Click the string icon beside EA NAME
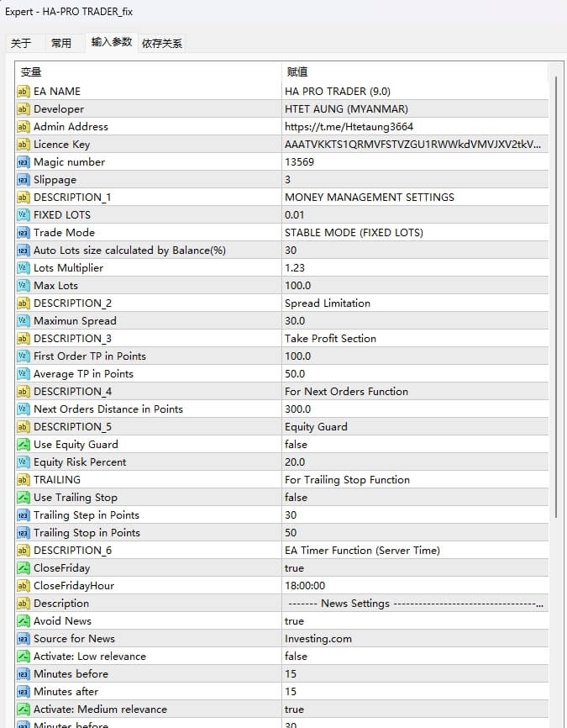Screen dimensions: 567x728 click(x=24, y=91)
